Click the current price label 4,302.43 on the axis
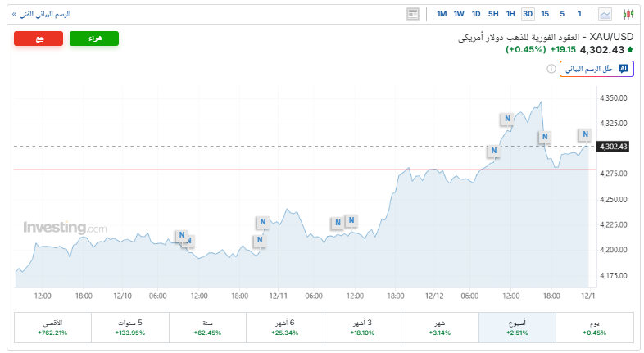The height and width of the screenshot is (353, 644). pyautogui.click(x=613, y=147)
